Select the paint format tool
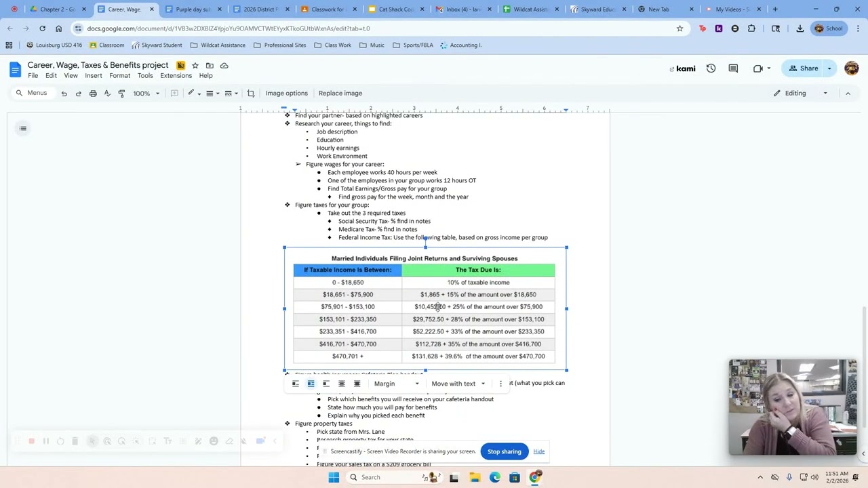The image size is (868, 488). [121, 94]
